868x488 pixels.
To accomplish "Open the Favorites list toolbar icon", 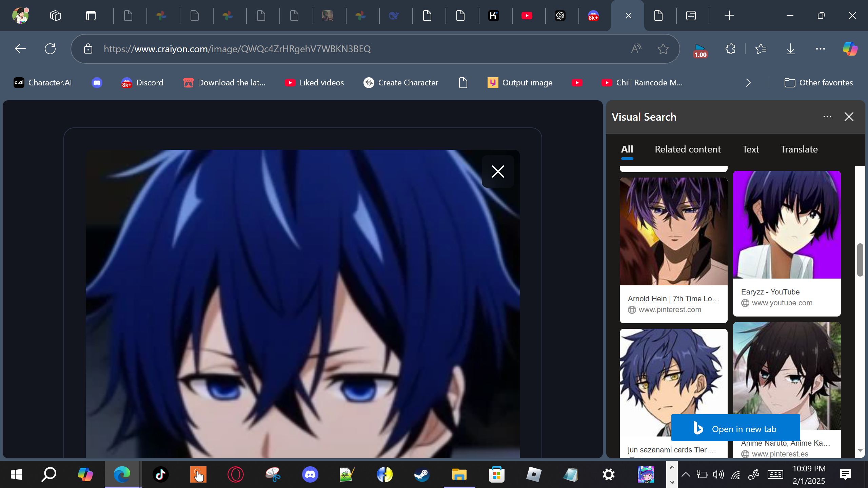I will [761, 49].
